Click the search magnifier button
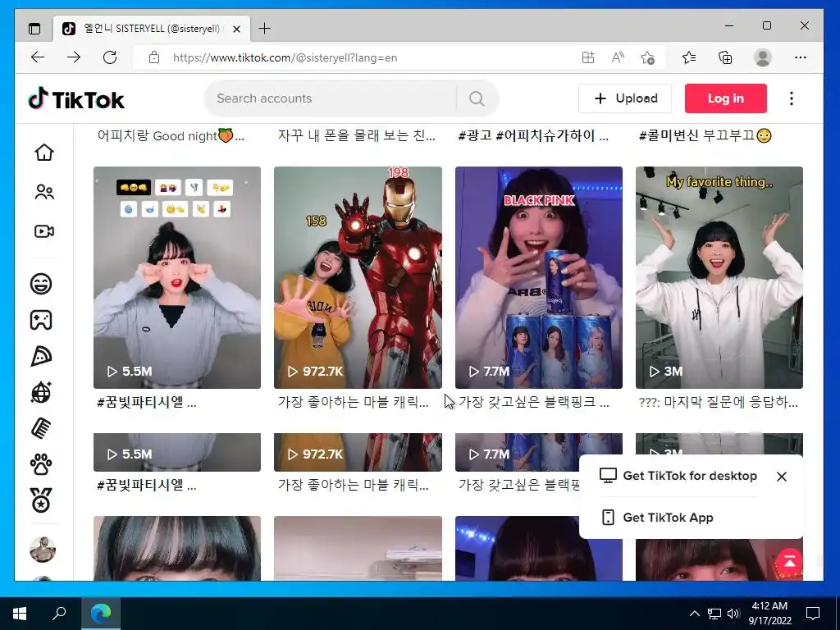 coord(477,98)
